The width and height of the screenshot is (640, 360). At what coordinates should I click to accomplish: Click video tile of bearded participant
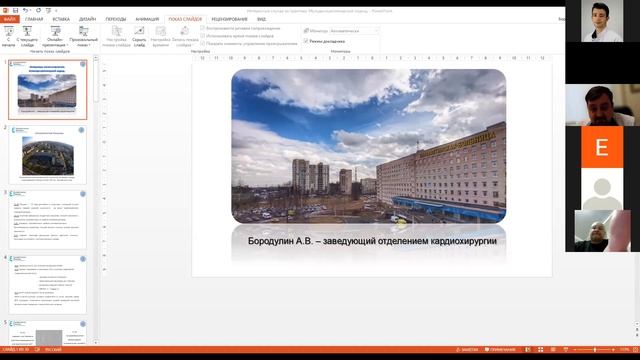602,105
